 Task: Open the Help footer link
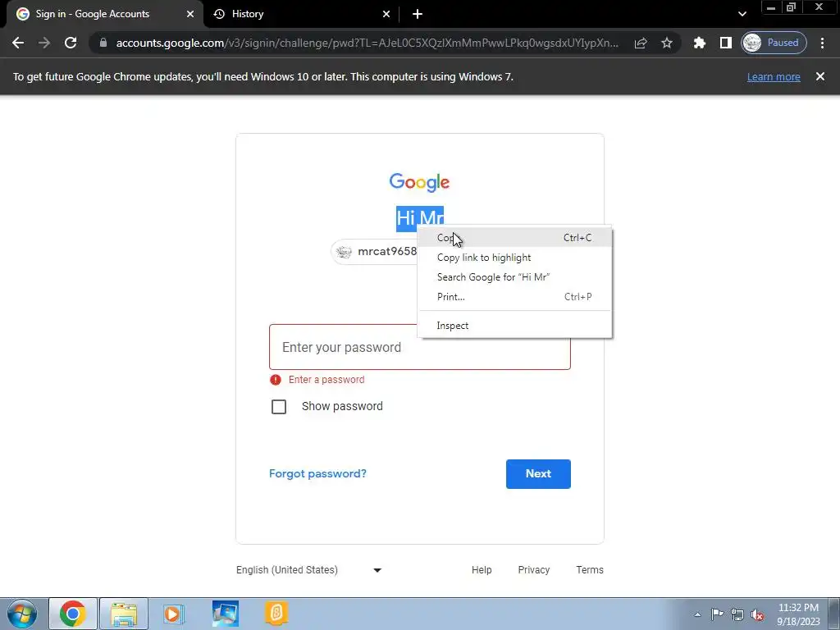(482, 570)
